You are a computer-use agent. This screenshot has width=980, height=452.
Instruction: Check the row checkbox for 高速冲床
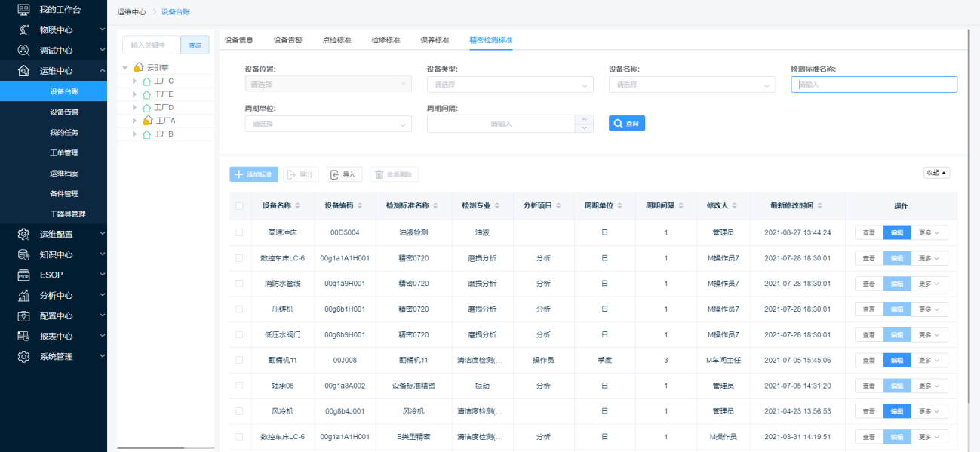coord(239,232)
